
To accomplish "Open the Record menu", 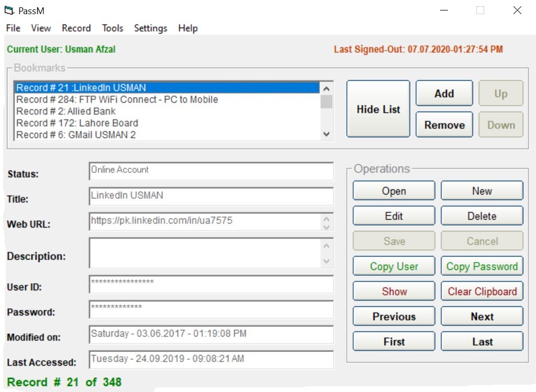I will (x=76, y=28).
